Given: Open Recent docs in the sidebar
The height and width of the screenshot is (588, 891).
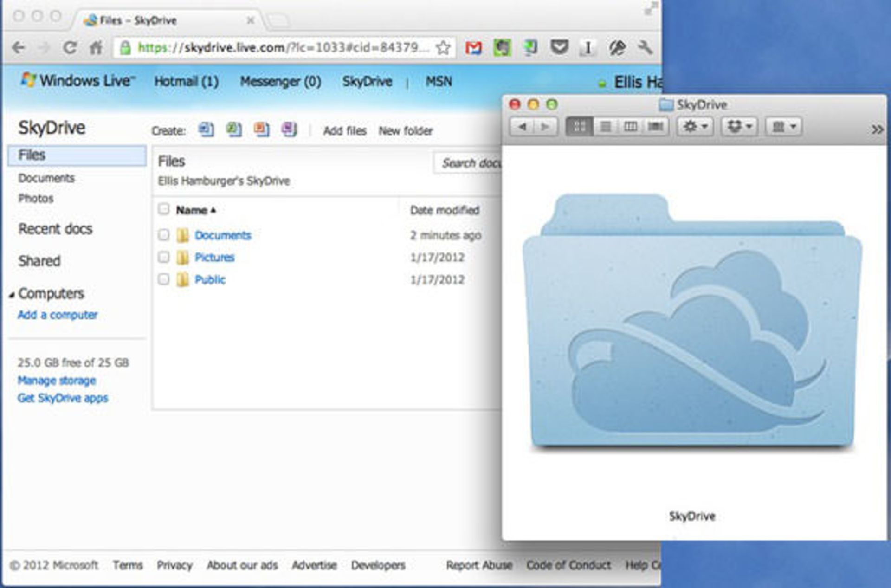Looking at the screenshot, I should click(x=55, y=229).
